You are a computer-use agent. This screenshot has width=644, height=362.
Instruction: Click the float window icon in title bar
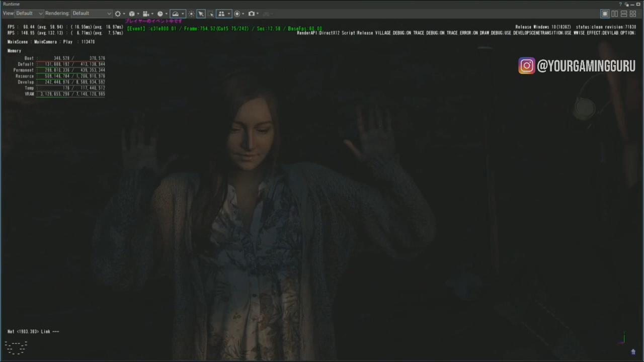627,4
